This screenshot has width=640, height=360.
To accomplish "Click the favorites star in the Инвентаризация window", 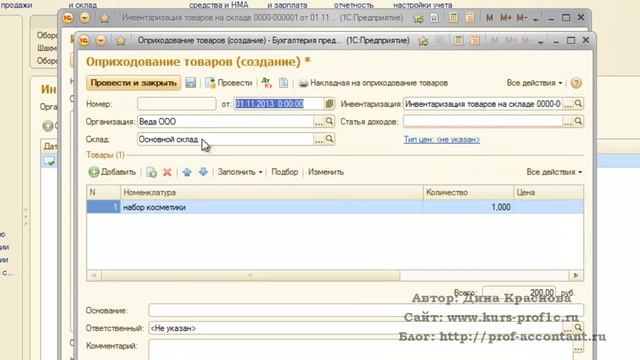I will 104,18.
